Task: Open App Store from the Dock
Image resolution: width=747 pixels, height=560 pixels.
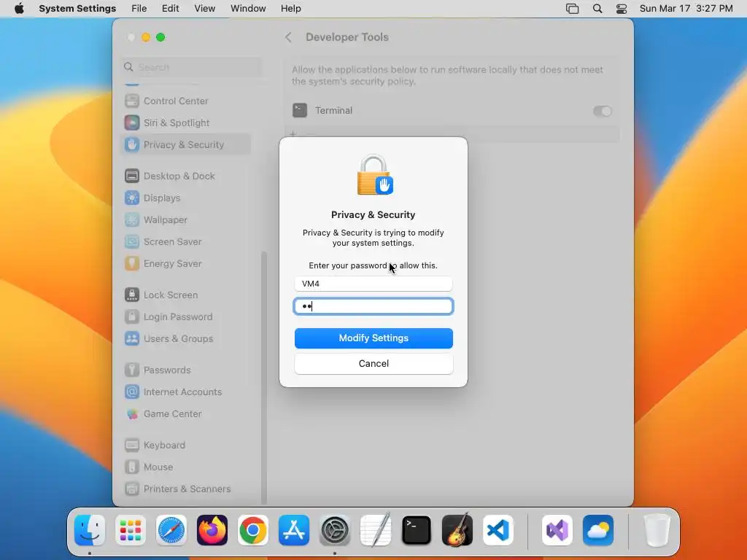Action: pos(294,530)
